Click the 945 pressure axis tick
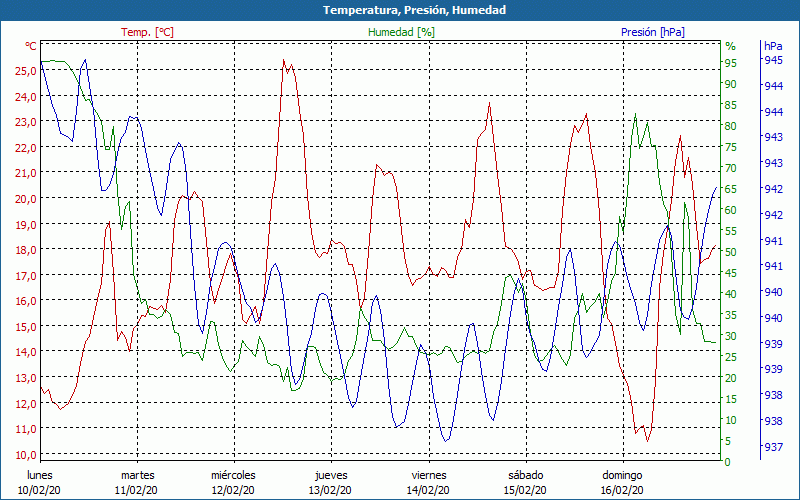This screenshot has width=800, height=500. [x=773, y=60]
